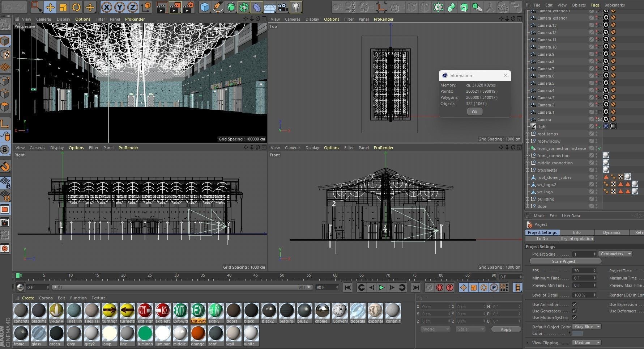Toggle Light object enabled checkmark
Image resolution: width=644 pixels, height=349 pixels.
point(600,127)
